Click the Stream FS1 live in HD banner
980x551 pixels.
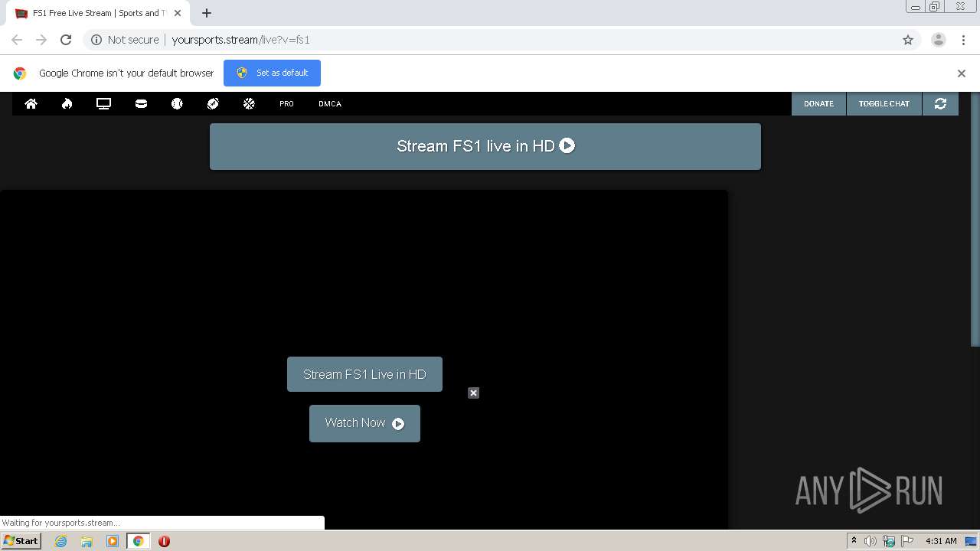(485, 146)
